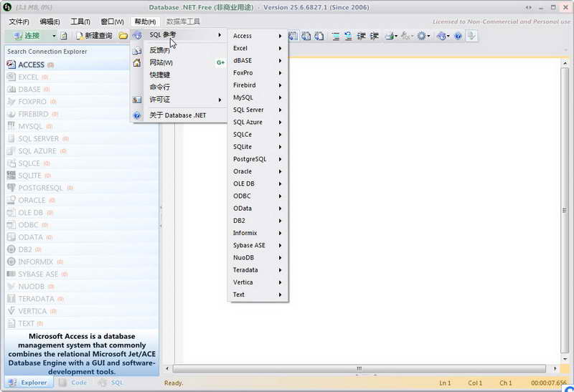Click the Ready status text
The image size is (574, 392).
pyautogui.click(x=174, y=383)
